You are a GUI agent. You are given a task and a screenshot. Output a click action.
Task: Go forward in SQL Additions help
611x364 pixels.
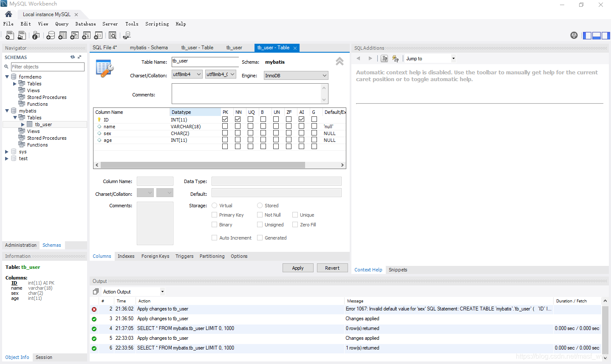370,59
